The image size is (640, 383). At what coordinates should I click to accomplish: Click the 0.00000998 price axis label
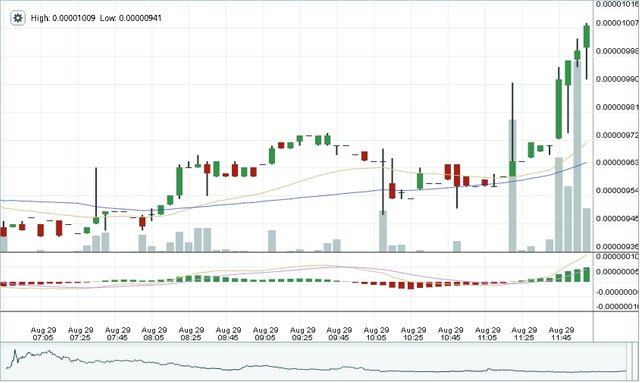tap(618, 51)
